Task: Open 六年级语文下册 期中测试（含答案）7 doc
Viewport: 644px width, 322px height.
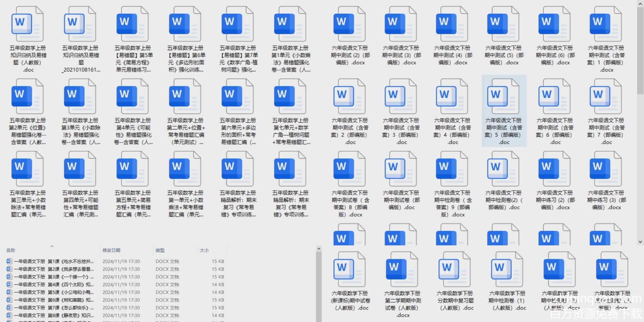Action: click(606, 97)
